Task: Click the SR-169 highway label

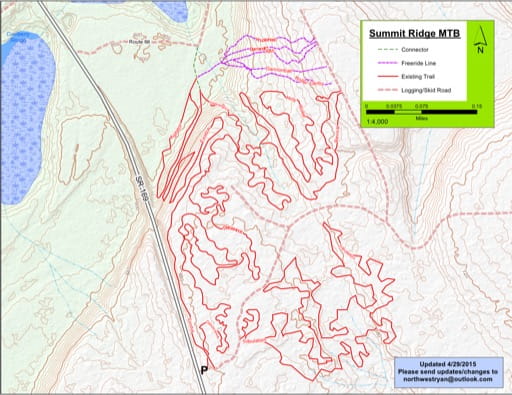Action: point(141,189)
